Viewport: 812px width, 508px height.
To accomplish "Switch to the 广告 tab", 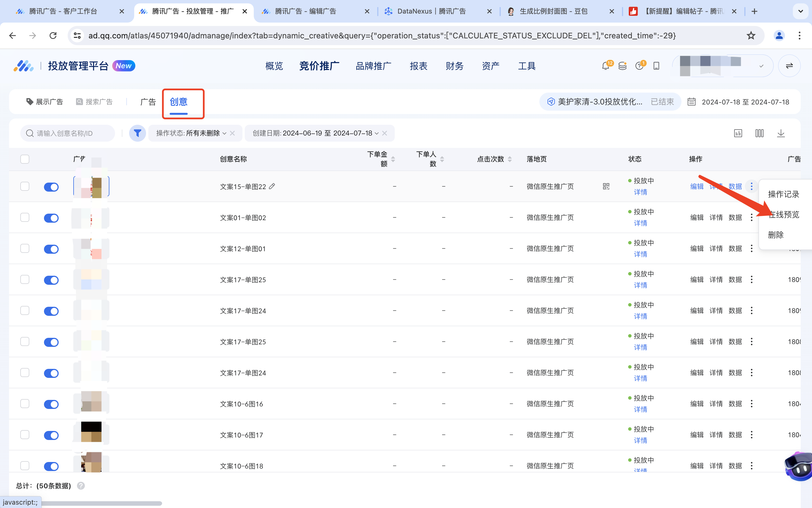I will coord(148,102).
